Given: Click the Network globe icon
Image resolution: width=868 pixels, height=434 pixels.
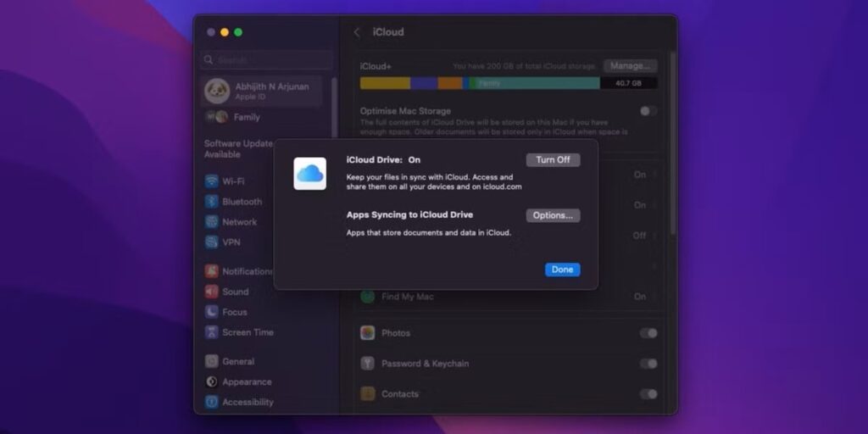Looking at the screenshot, I should click(211, 222).
